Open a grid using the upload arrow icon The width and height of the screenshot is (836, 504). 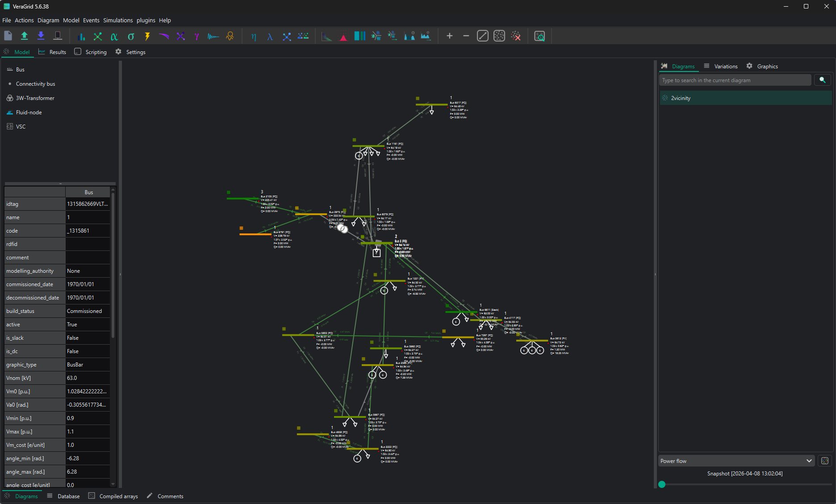[25, 36]
